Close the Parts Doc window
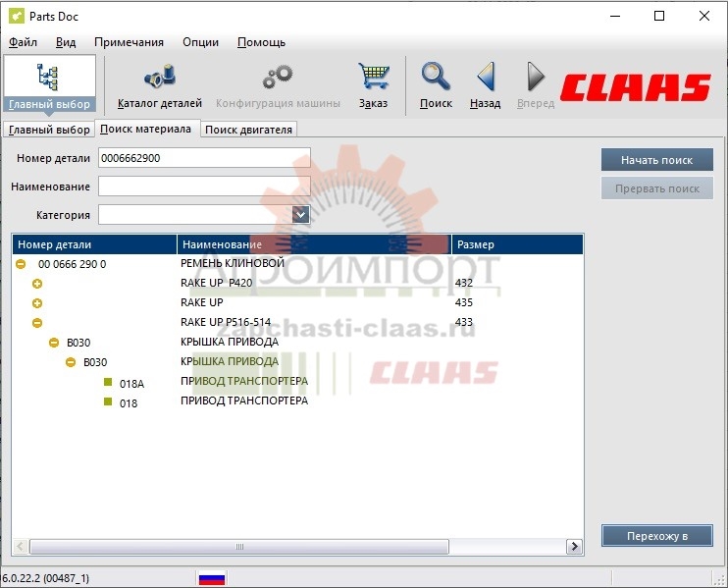The height and width of the screenshot is (588, 728). pos(703,17)
